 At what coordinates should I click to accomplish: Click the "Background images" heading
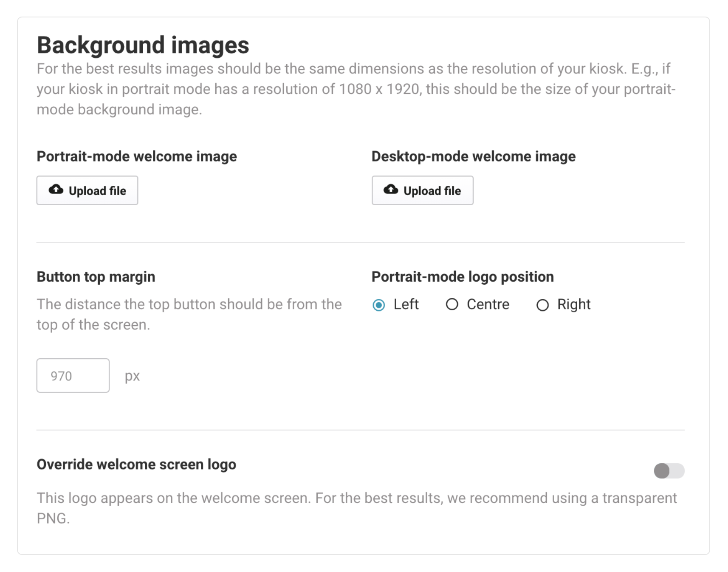(143, 45)
